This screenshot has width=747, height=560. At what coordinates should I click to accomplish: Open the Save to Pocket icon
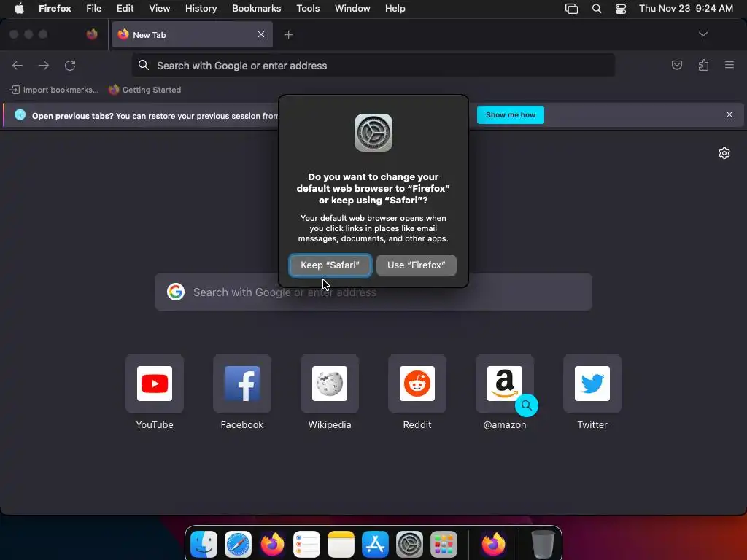point(676,65)
